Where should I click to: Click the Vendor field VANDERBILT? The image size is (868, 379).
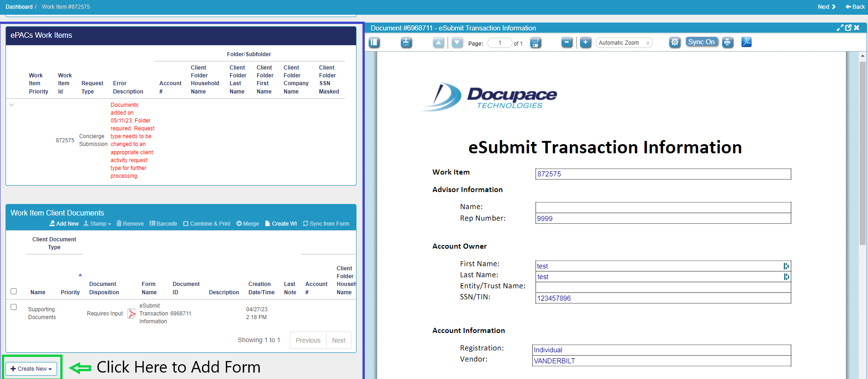tap(661, 361)
